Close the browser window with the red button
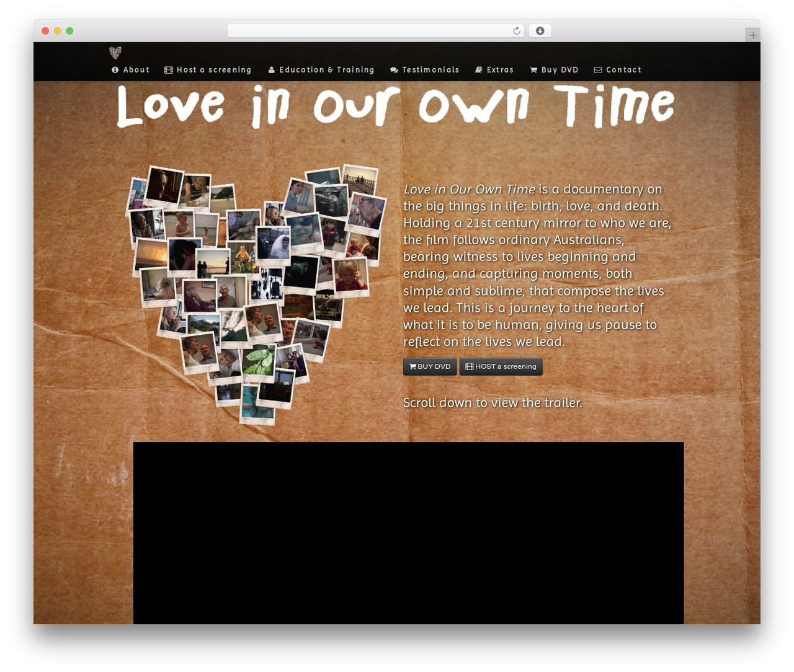The image size is (794, 672). click(45, 31)
